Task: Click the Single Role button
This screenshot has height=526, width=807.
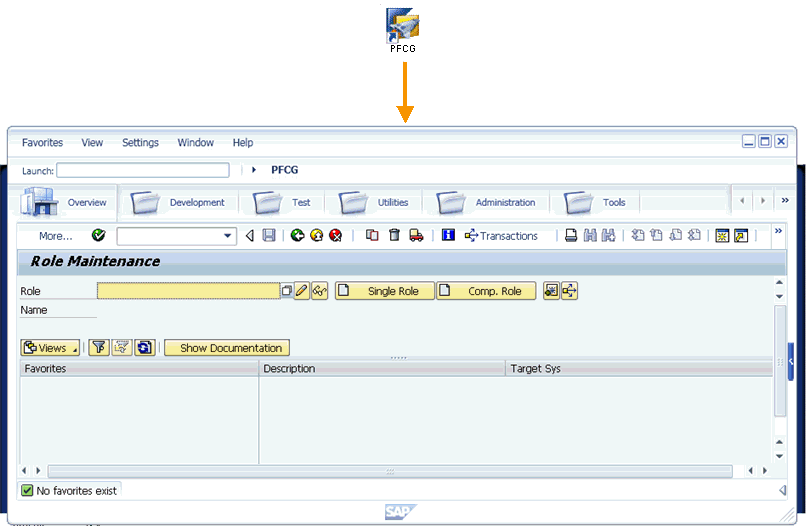Action: pyautogui.click(x=384, y=291)
